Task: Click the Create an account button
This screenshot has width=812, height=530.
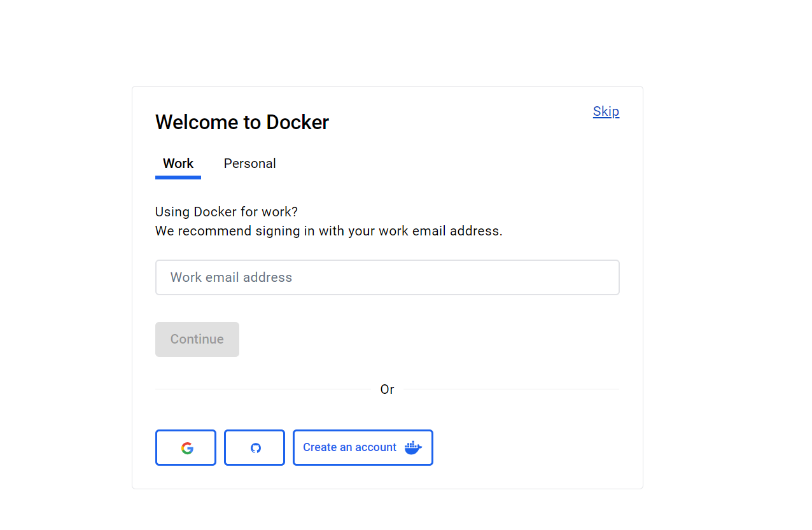Action: [x=363, y=448]
